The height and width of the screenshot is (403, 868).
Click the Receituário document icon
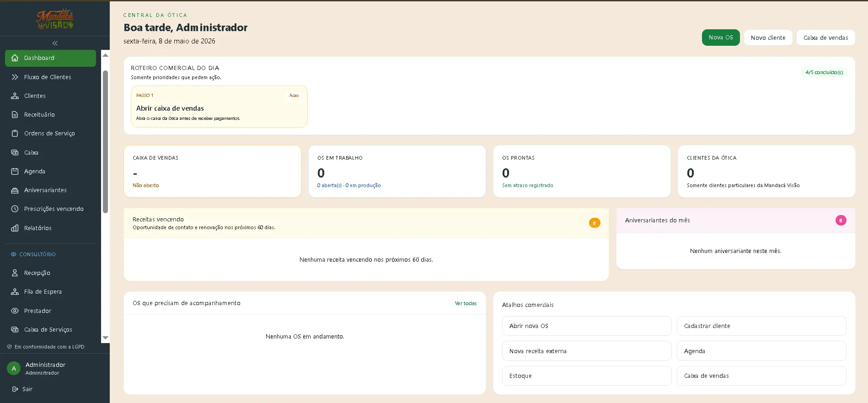pos(15,114)
